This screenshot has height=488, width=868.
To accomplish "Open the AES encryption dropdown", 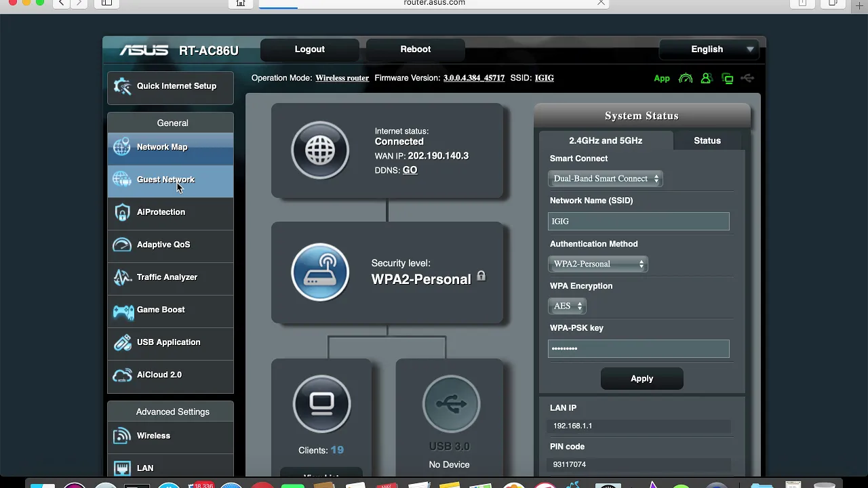I will 566,306.
